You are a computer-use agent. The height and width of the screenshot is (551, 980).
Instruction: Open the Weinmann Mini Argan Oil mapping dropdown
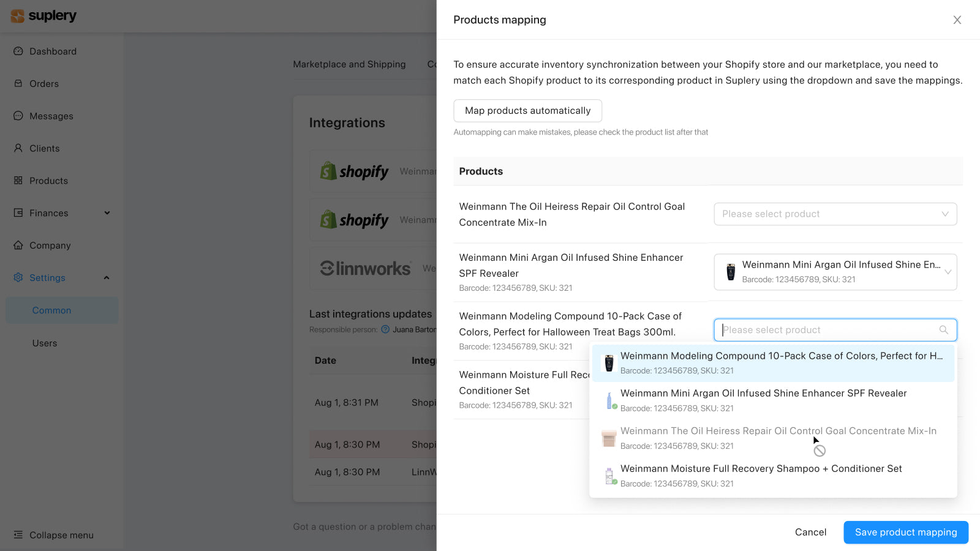coord(835,272)
